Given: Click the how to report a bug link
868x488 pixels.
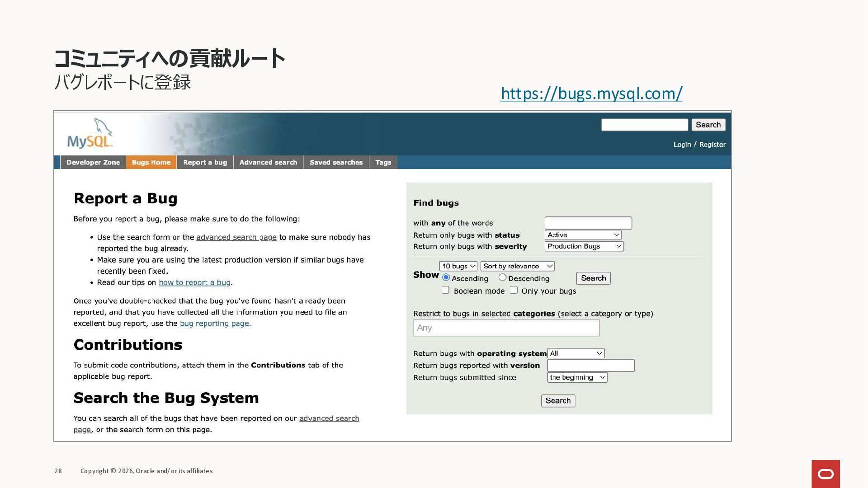Looking at the screenshot, I should (x=194, y=282).
